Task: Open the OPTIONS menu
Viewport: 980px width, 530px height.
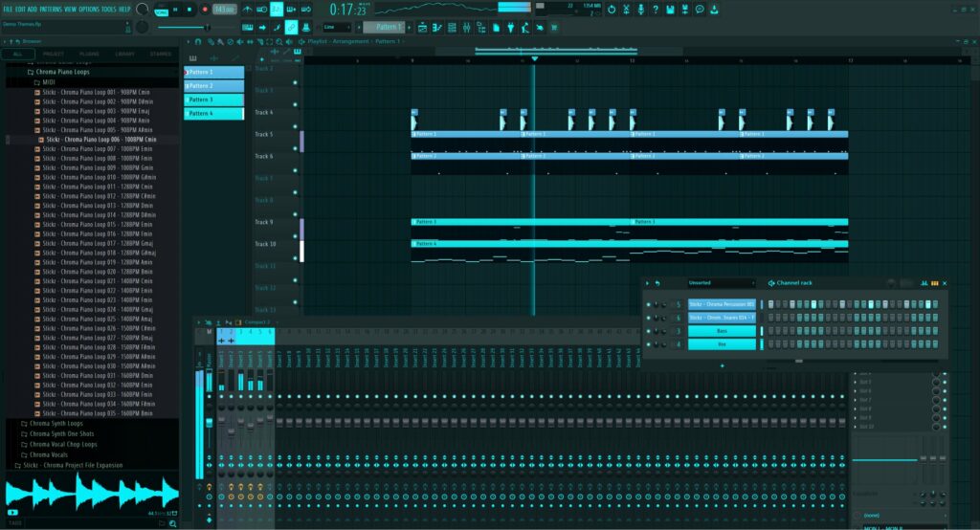Action: (89, 10)
